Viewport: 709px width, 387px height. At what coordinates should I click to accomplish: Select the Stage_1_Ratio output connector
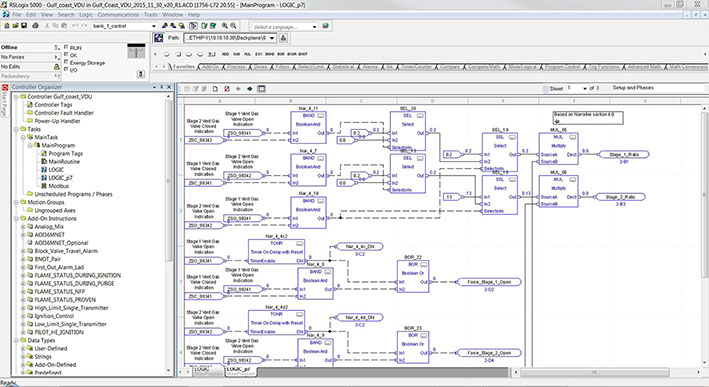624,155
